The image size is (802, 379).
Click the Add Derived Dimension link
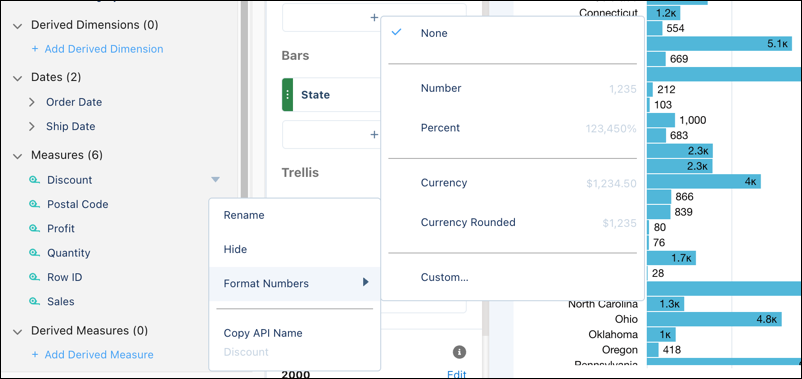click(x=98, y=49)
